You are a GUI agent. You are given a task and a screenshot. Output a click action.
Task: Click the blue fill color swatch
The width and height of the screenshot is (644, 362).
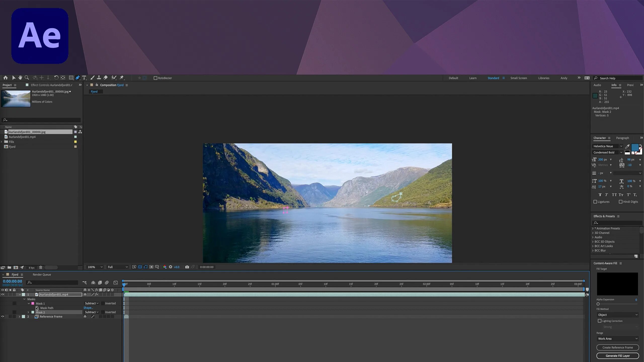(x=635, y=147)
